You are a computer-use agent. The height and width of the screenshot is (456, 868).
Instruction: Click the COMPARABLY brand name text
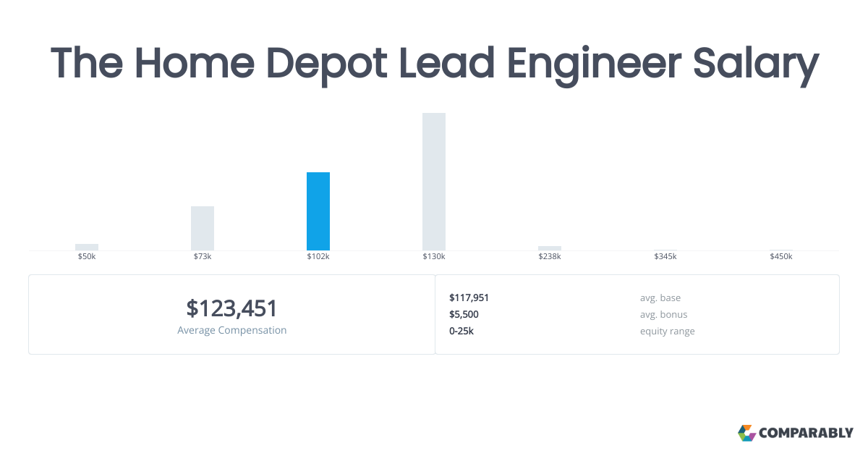tap(807, 434)
